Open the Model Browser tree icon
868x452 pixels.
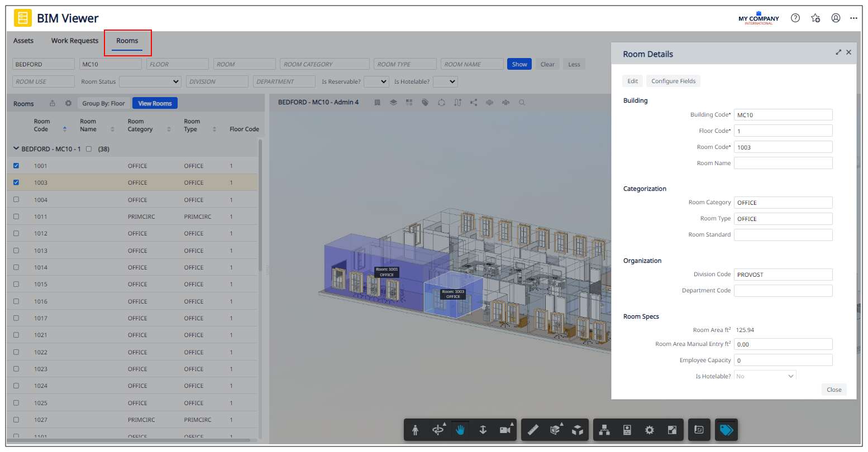604,430
